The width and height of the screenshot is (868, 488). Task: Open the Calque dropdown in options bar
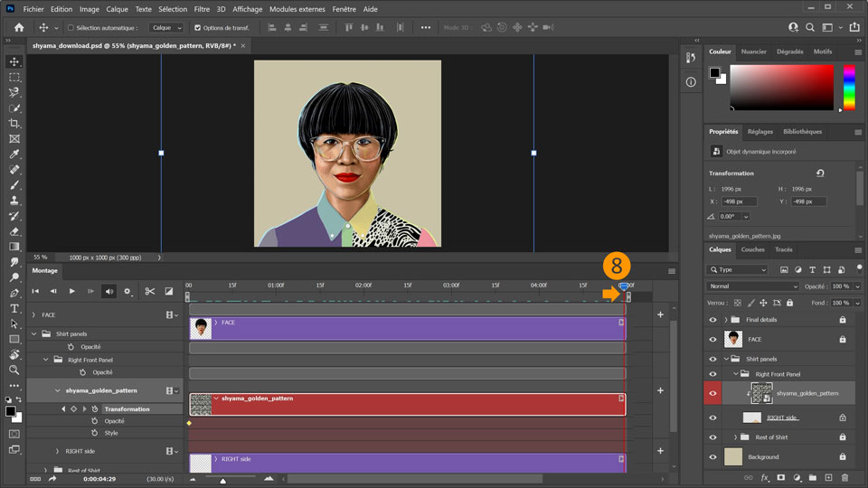(x=166, y=28)
